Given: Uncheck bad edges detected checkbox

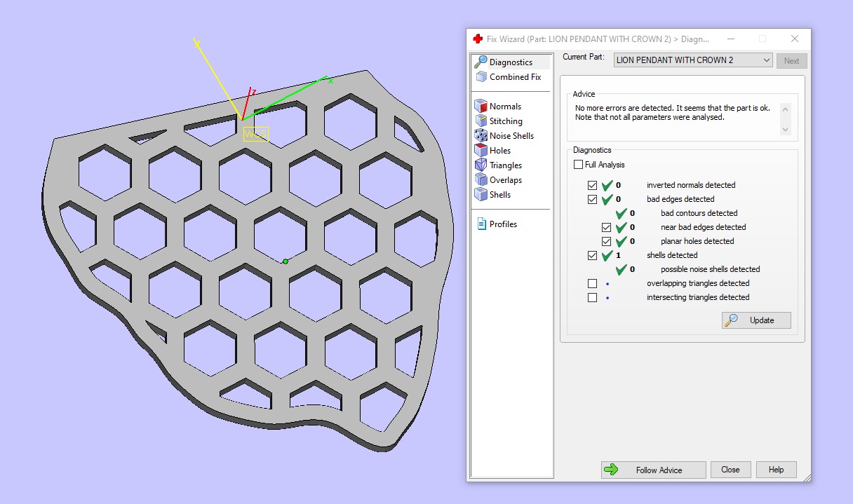Looking at the screenshot, I should click(x=592, y=200).
